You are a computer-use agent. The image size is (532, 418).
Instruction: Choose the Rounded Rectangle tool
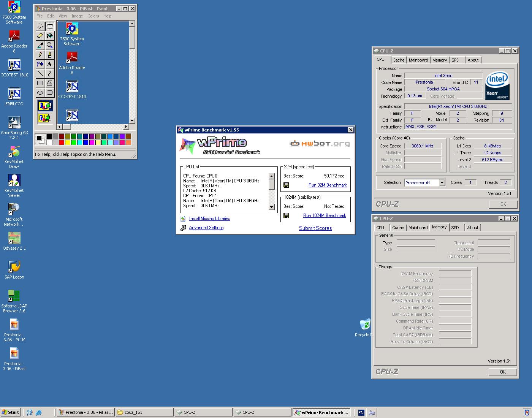(x=49, y=92)
